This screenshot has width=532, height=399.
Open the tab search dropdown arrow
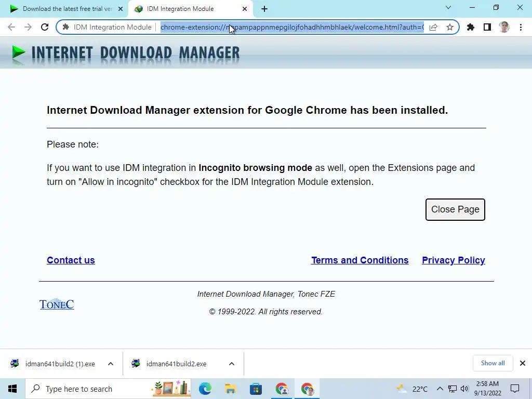[x=448, y=7]
